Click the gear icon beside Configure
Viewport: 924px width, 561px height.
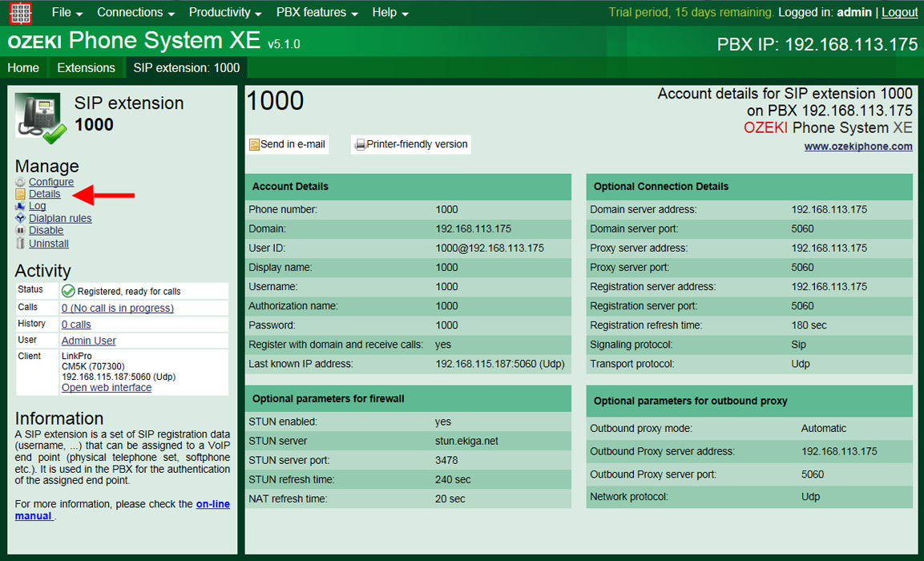pyautogui.click(x=21, y=182)
